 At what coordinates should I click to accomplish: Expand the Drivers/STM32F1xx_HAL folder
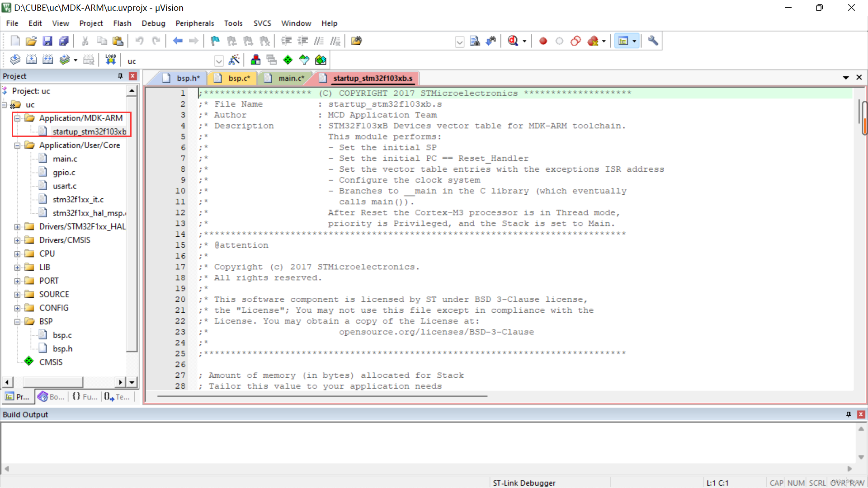point(17,227)
